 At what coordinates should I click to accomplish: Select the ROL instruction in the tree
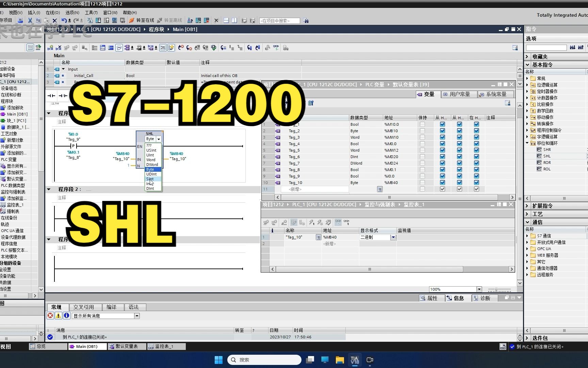point(547,169)
